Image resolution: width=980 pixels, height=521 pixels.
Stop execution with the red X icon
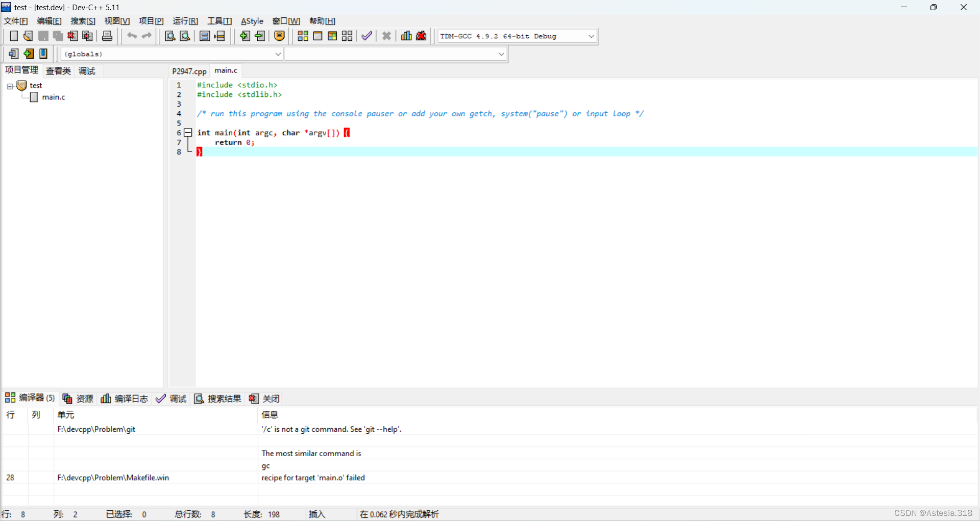tap(386, 36)
